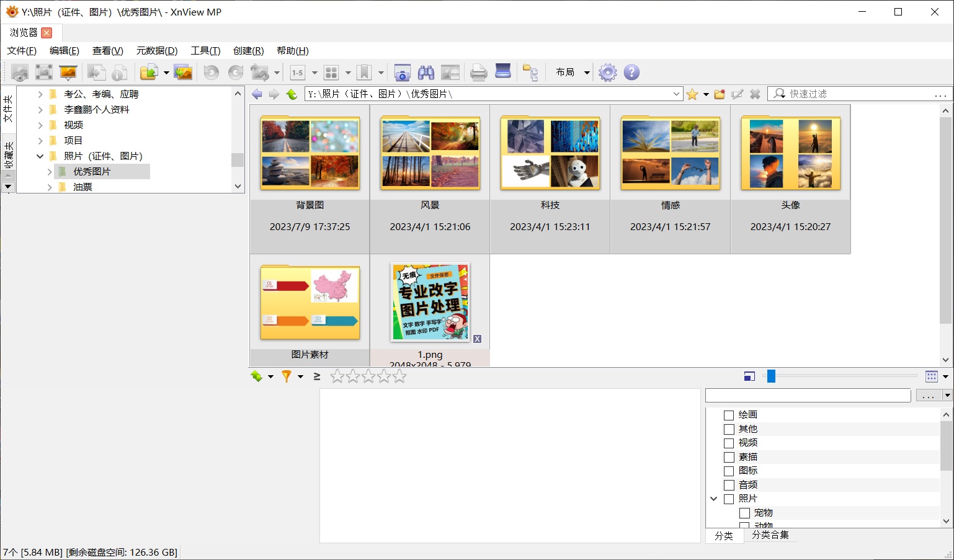Viewport: 954px width, 560px height.
Task: Select the 收藏夹 side tab
Action: (8, 155)
